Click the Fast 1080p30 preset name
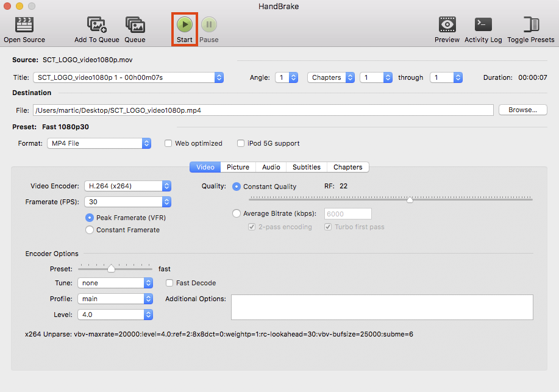 click(x=66, y=127)
